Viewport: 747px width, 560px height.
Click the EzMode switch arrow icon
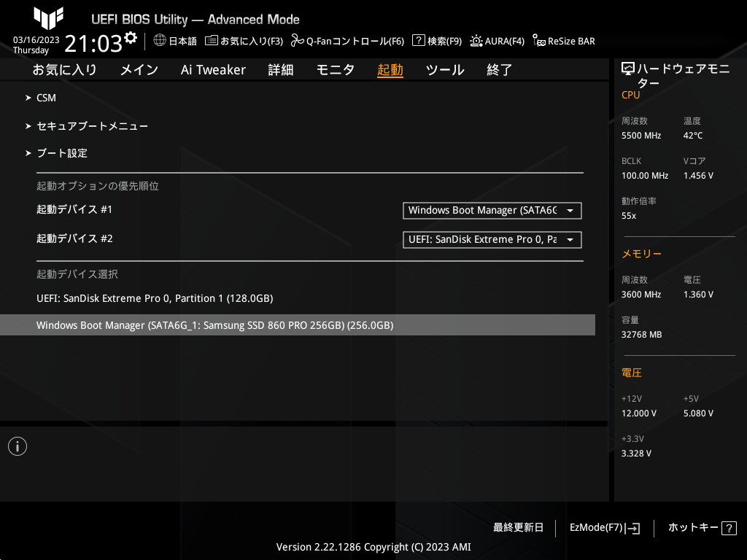tap(632, 528)
